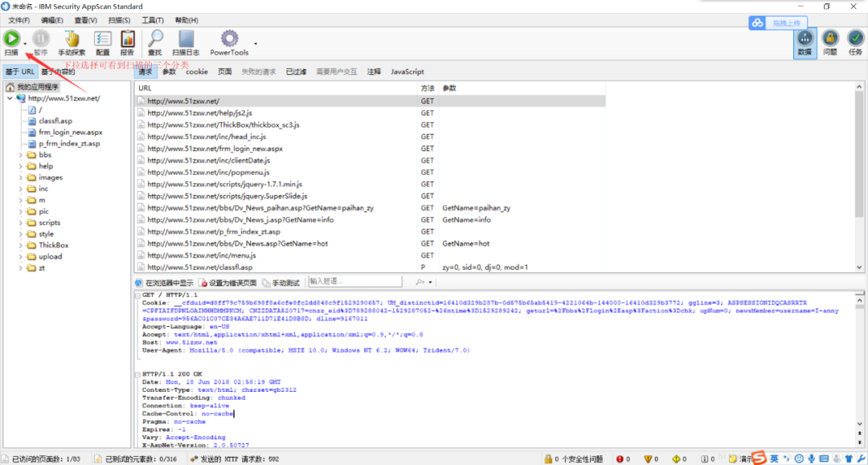Select the 页面 tab
868x465 pixels.
pos(225,72)
